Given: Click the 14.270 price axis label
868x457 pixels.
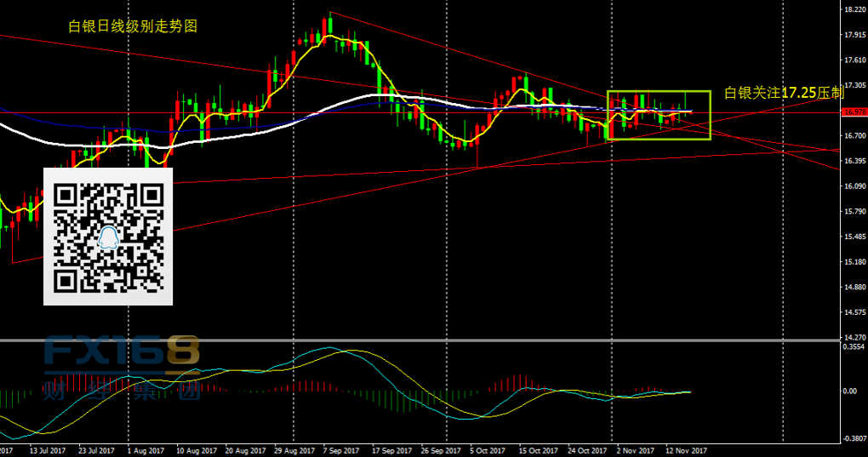Looking at the screenshot, I should 854,338.
